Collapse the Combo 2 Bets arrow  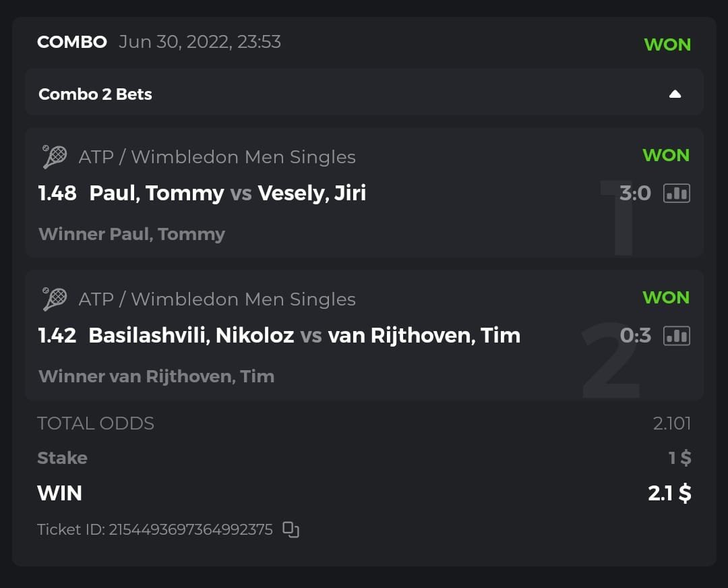coord(675,94)
